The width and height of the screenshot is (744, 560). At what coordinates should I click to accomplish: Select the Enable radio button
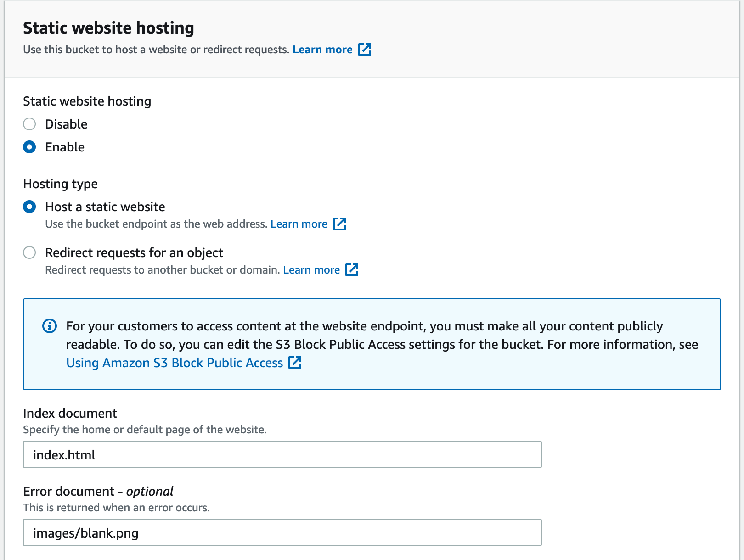pyautogui.click(x=29, y=147)
